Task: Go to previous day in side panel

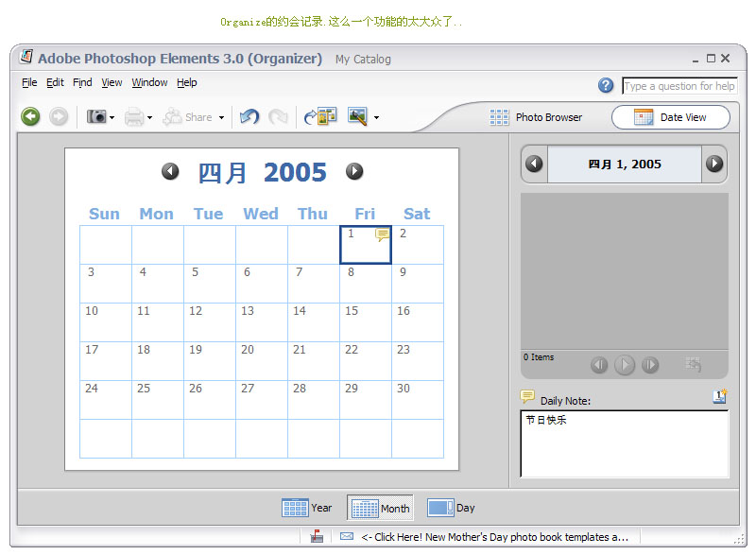Action: pos(534,164)
